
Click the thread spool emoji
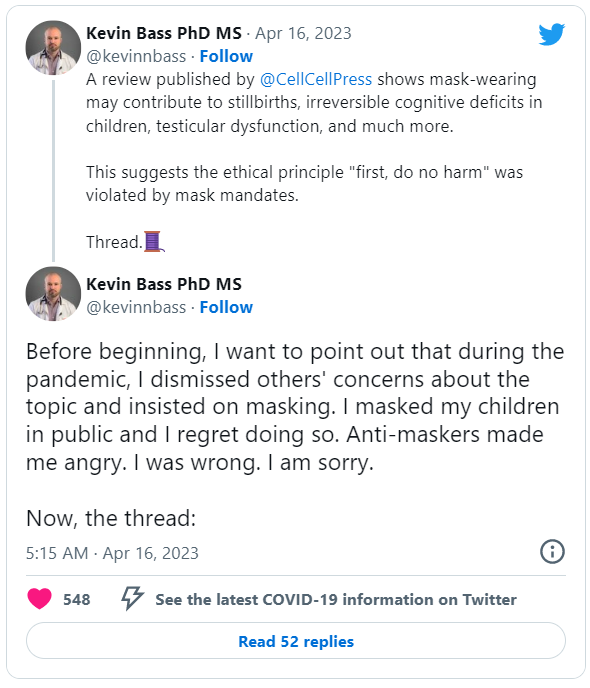(154, 242)
